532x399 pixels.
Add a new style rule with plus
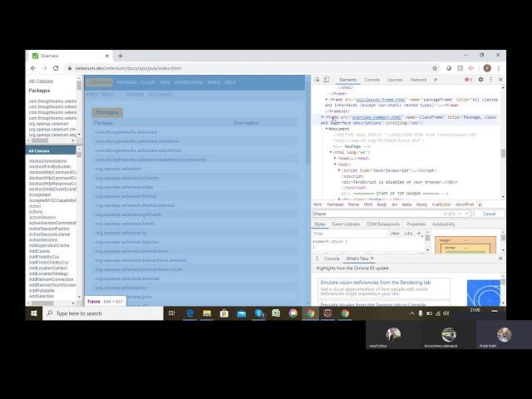tap(419, 234)
